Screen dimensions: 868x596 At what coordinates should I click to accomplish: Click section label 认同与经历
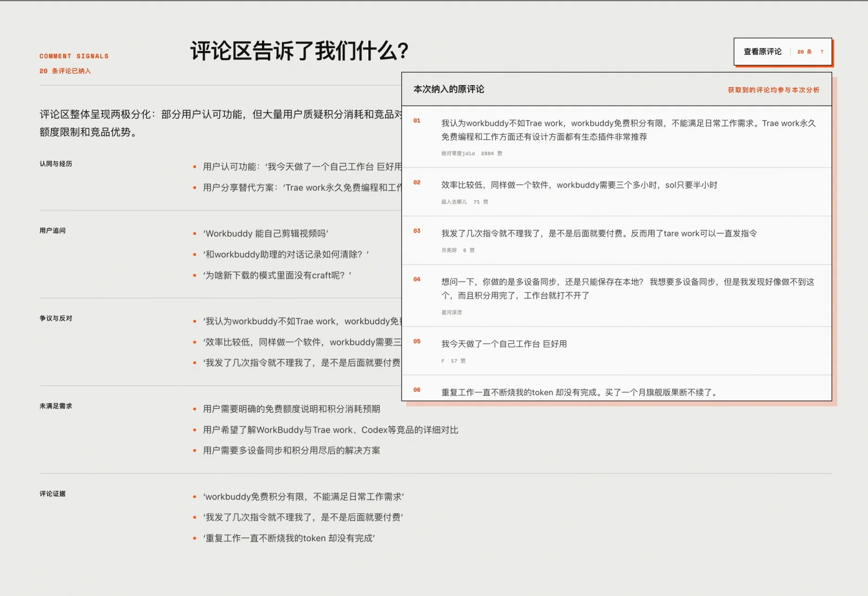(x=56, y=164)
